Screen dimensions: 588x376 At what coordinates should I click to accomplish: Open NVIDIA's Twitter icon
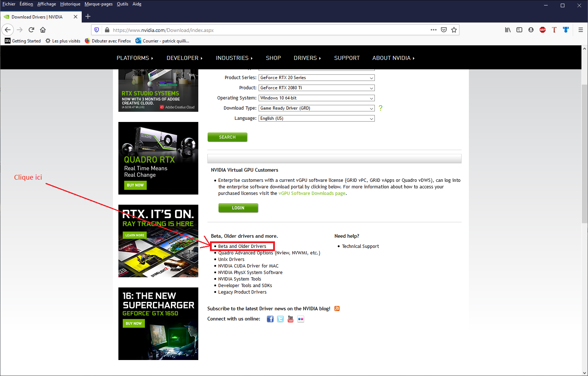click(x=280, y=319)
